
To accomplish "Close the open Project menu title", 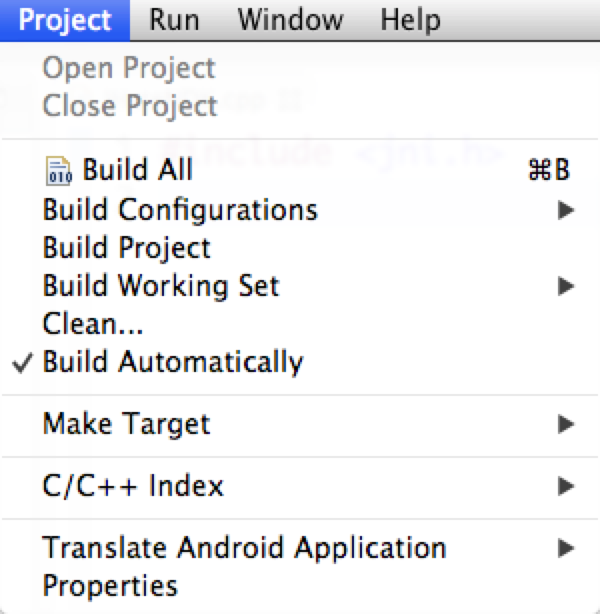I will 65,19.
